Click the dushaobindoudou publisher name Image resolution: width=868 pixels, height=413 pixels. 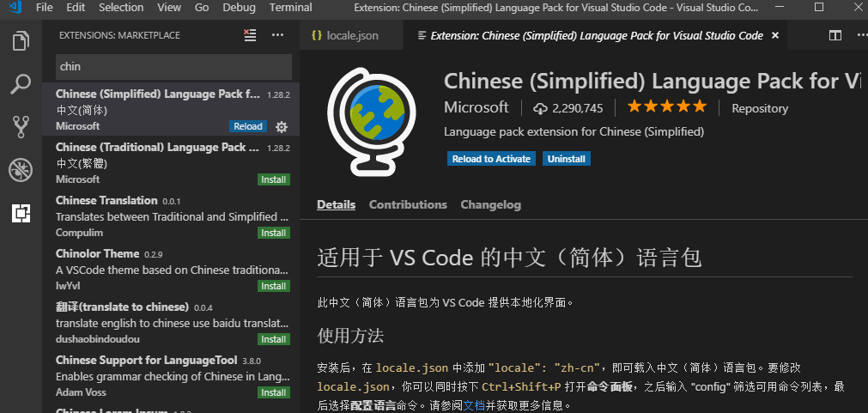[98, 339]
